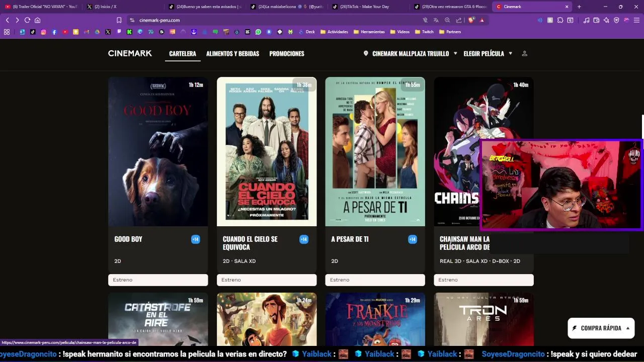Open the extensions puzzle icon
The image size is (644, 362).
click(560, 20)
